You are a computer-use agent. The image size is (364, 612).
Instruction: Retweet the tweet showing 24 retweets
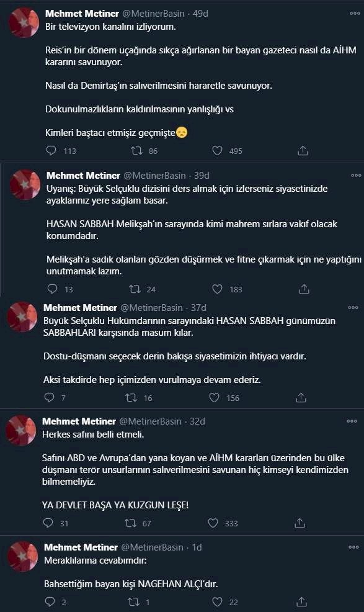coord(135,289)
